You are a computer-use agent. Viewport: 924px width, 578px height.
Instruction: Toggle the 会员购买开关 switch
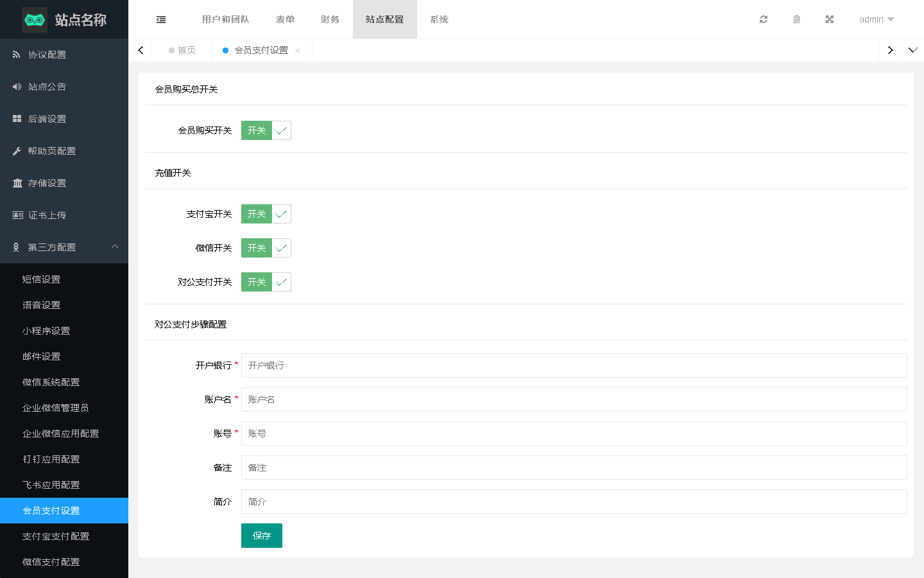point(266,130)
